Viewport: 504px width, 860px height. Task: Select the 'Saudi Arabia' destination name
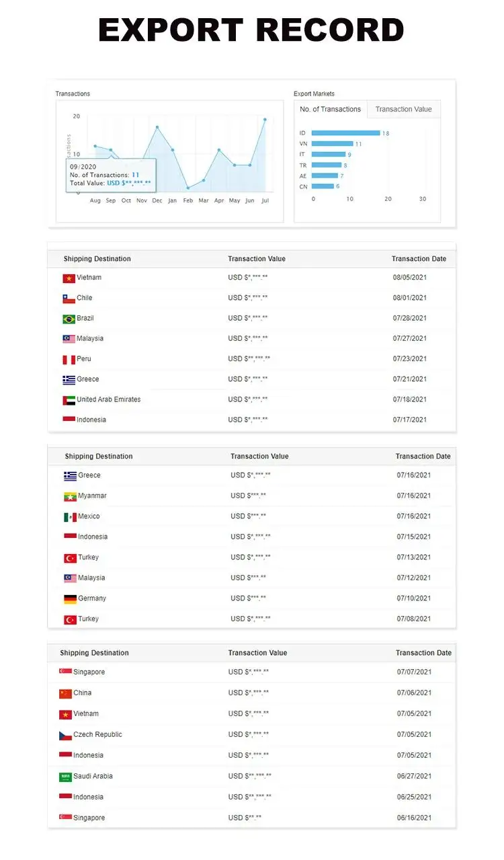pyautogui.click(x=93, y=776)
